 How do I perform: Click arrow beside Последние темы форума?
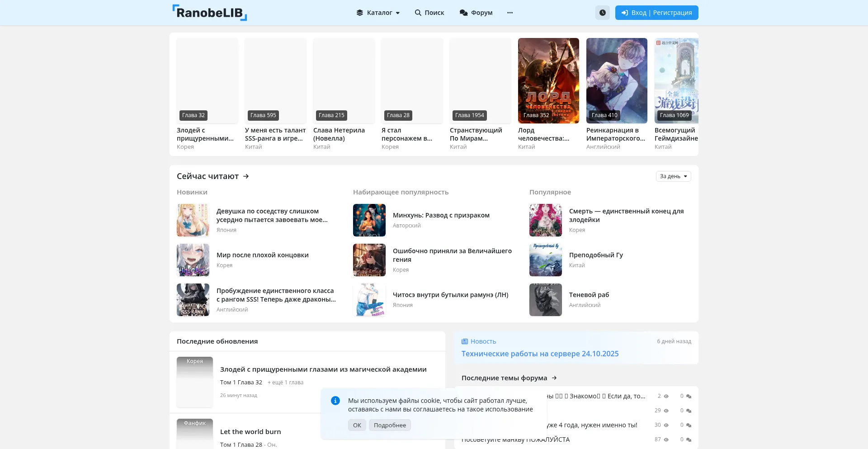[x=554, y=378]
